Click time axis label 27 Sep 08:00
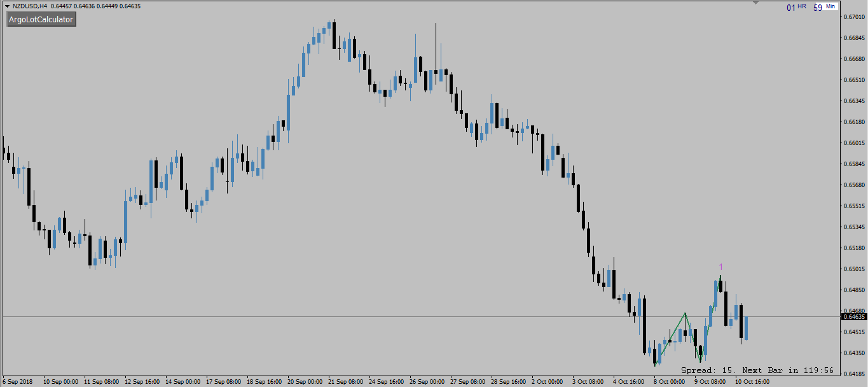 pyautogui.click(x=468, y=382)
